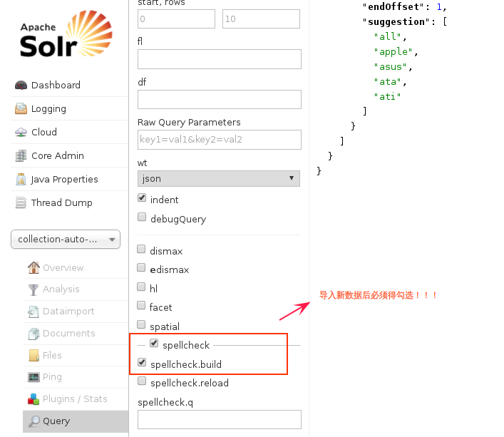
Task: Open the Dashboard gauge icon
Action: tap(21, 85)
